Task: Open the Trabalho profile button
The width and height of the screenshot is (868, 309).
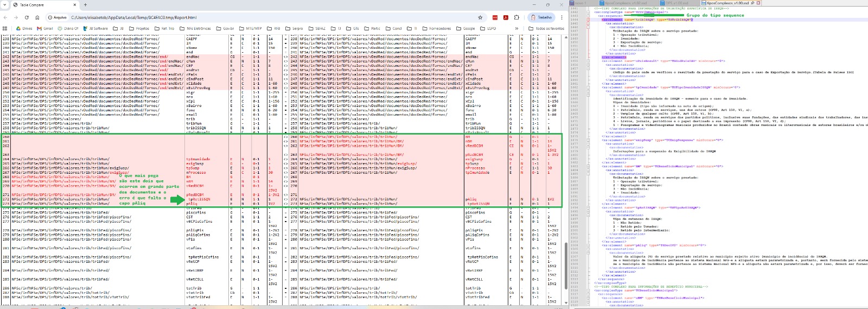Action: pos(541,17)
